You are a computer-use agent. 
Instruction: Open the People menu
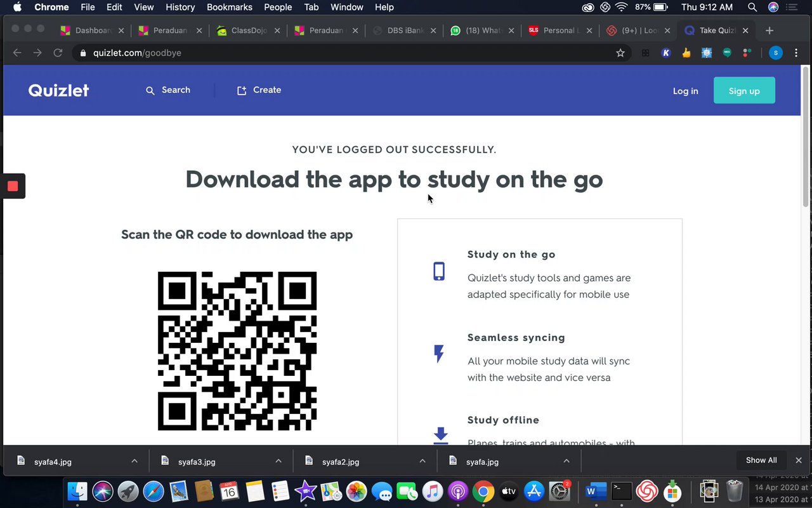click(278, 7)
